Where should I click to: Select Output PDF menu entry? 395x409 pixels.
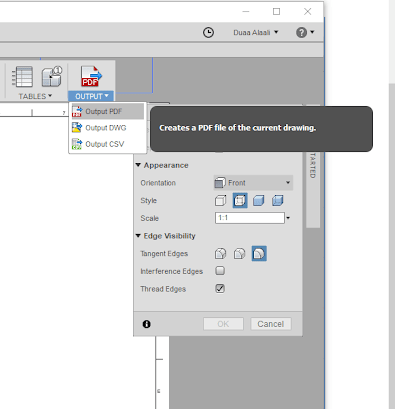(108, 111)
